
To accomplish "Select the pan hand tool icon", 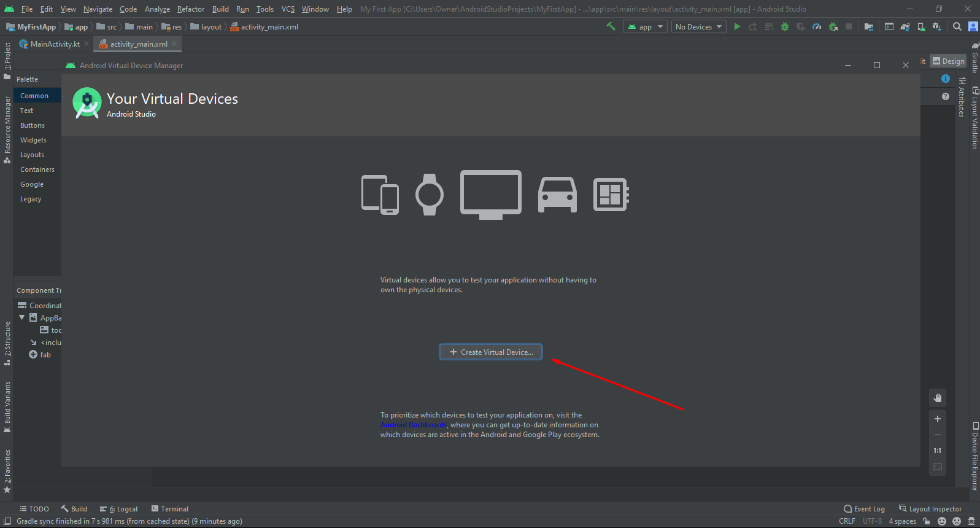I will [938, 398].
